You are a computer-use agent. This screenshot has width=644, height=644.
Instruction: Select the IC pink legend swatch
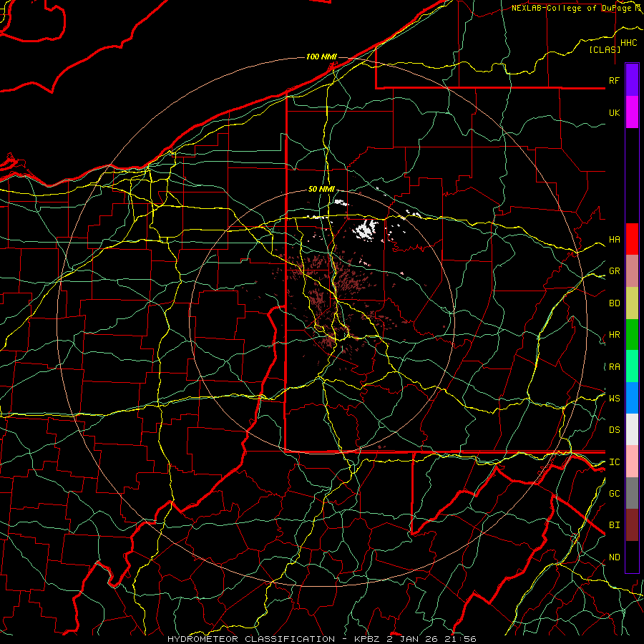click(x=632, y=462)
